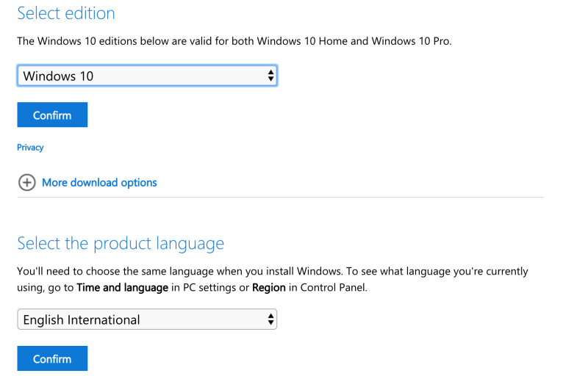
Task: Click the Control Panel text
Action: (333, 287)
